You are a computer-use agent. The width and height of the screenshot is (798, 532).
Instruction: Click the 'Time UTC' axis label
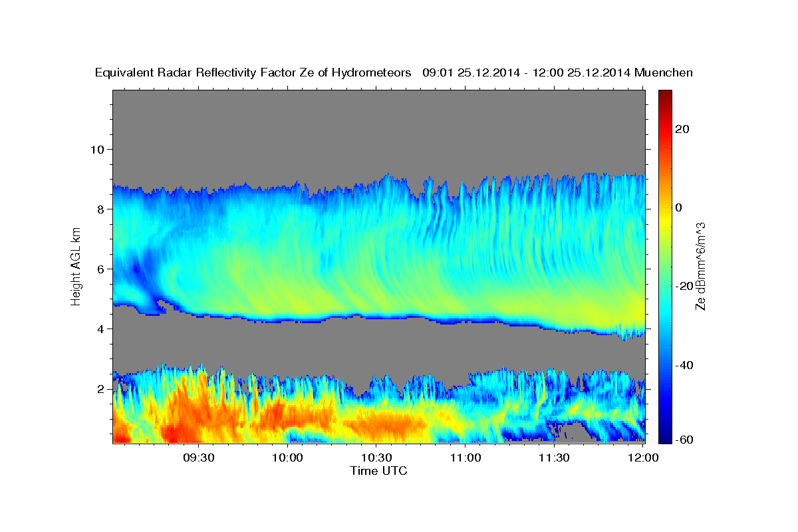tap(378, 471)
